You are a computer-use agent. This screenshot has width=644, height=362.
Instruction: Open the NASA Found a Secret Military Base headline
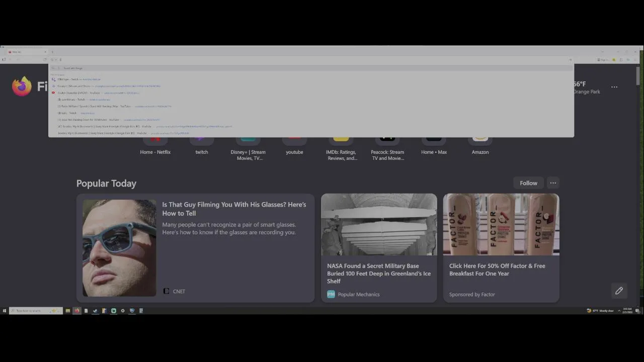tap(379, 274)
